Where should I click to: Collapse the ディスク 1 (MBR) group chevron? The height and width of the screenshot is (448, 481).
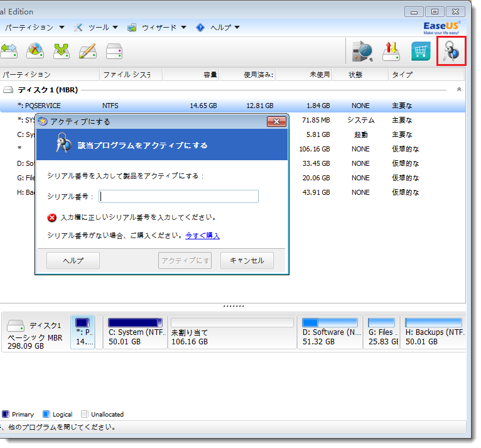[x=458, y=90]
